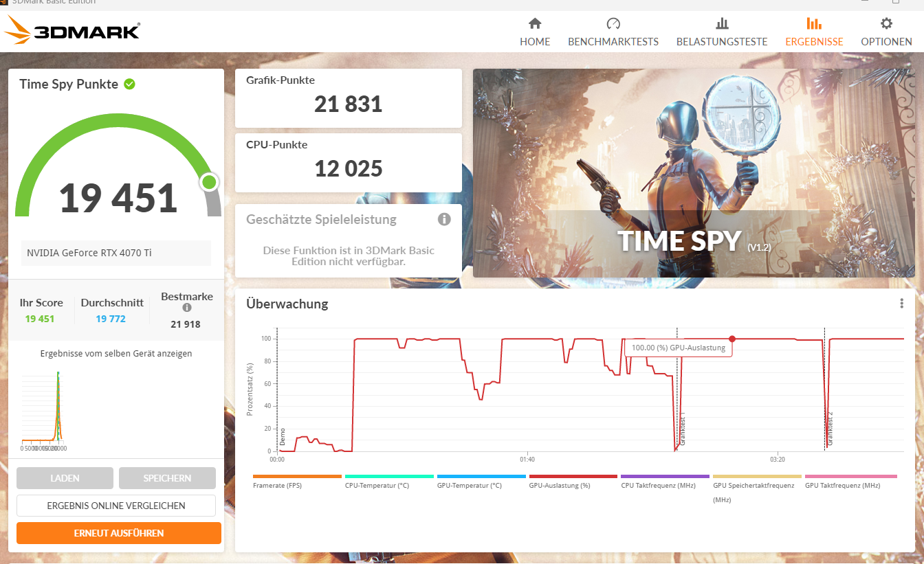Image resolution: width=924 pixels, height=564 pixels.
Task: Click the '100.00 (%) GPU-Auslastung' tooltip
Action: (x=678, y=348)
